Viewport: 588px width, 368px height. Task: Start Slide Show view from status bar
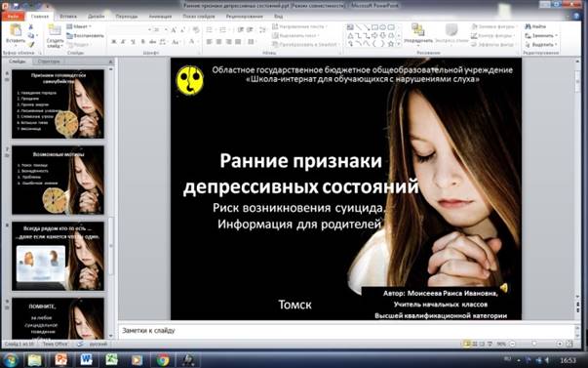490,344
